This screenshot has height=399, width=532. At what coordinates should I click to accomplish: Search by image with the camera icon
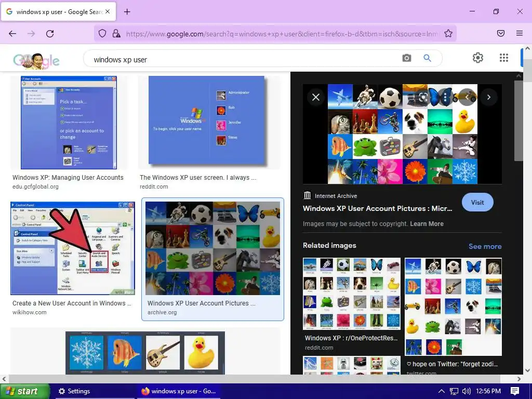click(x=406, y=58)
